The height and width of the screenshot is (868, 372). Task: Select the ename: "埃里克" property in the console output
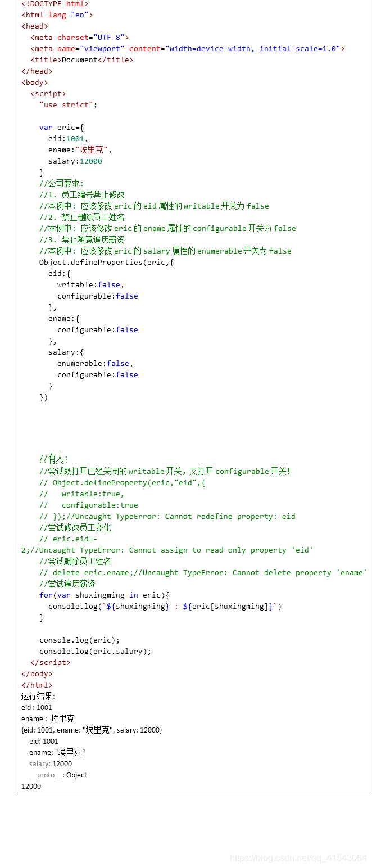pos(57,752)
